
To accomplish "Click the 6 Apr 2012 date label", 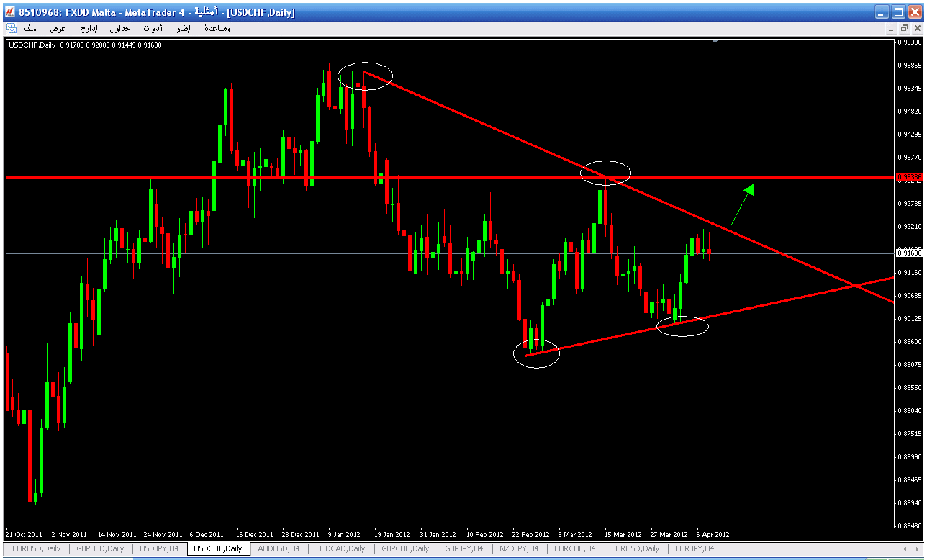I will click(713, 535).
